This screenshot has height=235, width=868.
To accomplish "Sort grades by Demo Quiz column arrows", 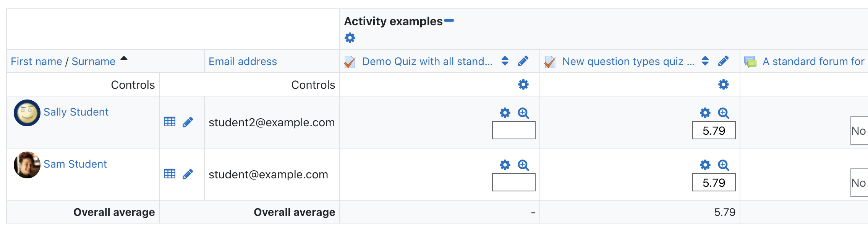I will (x=505, y=61).
